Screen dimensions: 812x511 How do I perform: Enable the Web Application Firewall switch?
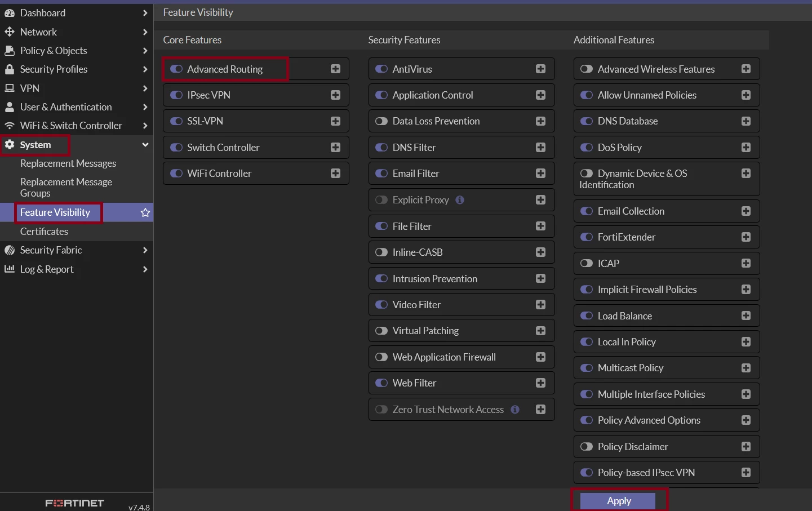click(x=381, y=357)
